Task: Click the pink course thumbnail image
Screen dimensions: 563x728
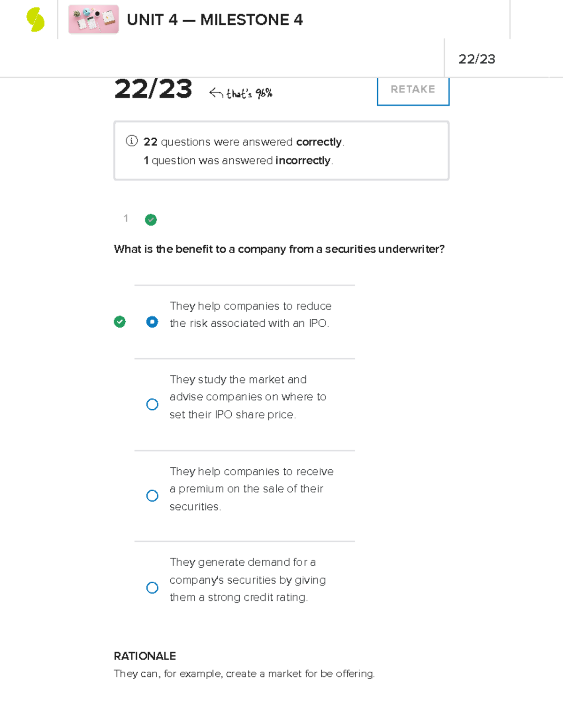Action: pos(93,20)
